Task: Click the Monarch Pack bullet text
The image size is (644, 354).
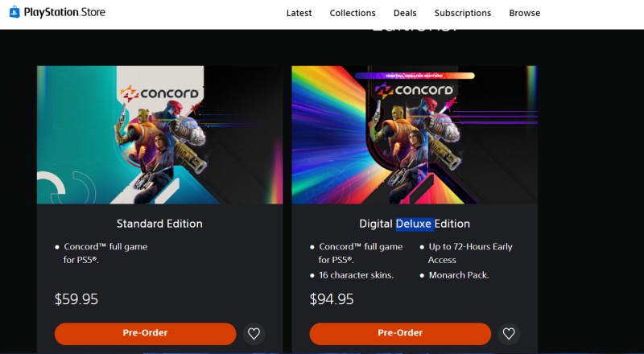Action: point(460,275)
